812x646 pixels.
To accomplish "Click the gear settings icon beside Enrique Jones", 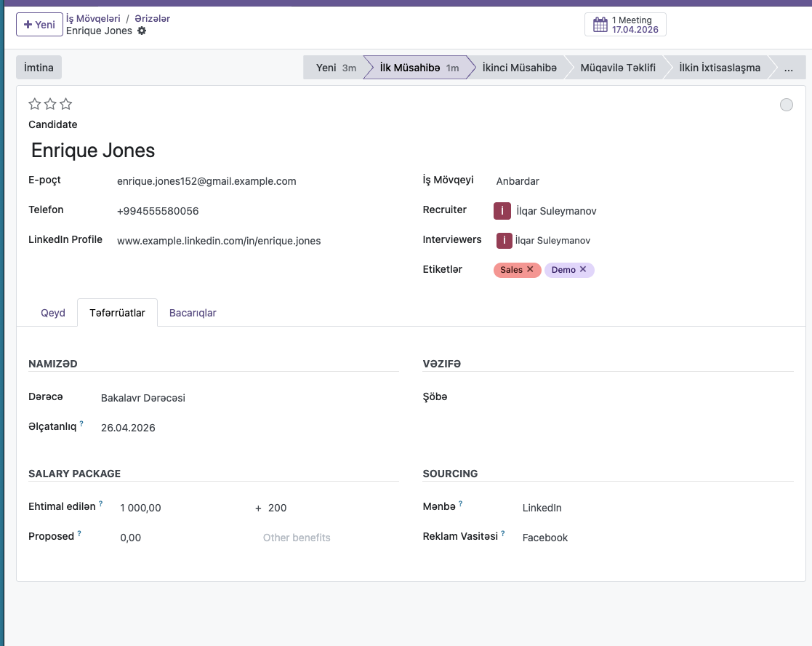I will [142, 31].
